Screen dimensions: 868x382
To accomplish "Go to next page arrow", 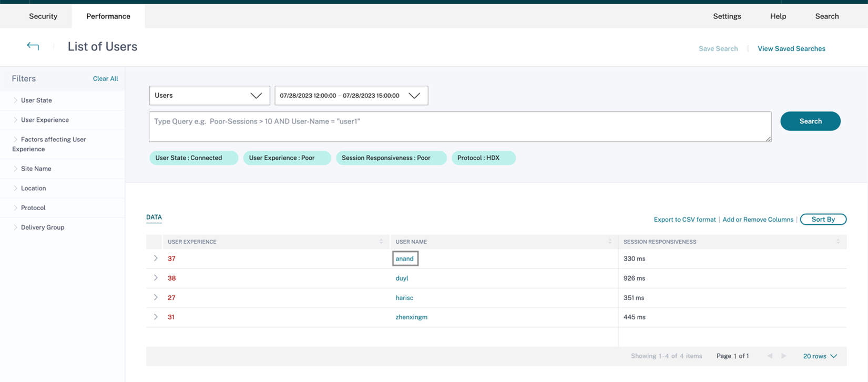I will point(784,356).
